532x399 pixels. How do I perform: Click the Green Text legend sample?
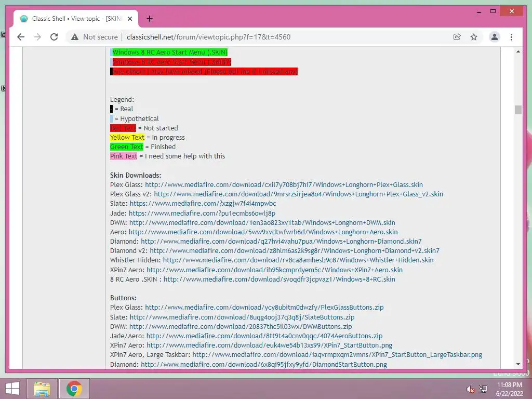point(127,147)
